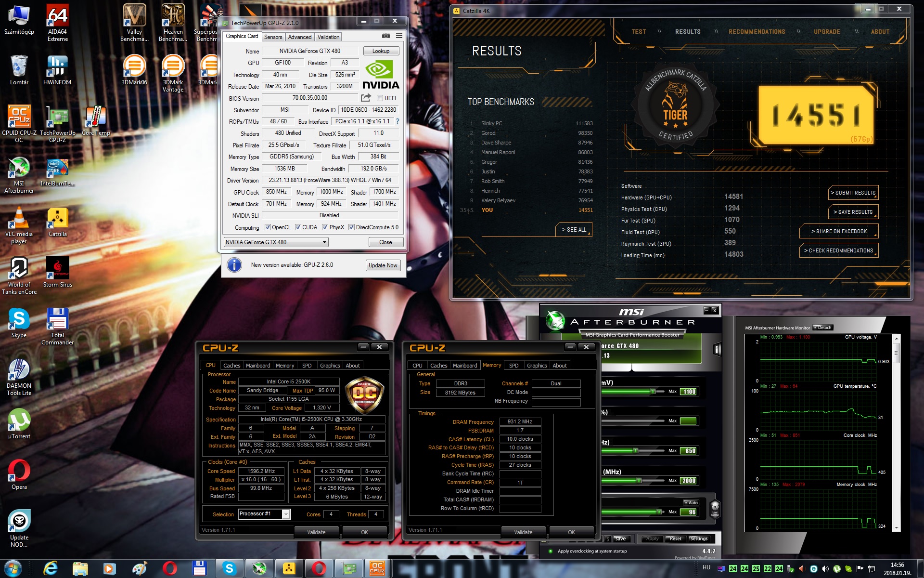924x578 pixels.
Task: Select the Catzilla desktop shortcut
Action: (x=57, y=223)
